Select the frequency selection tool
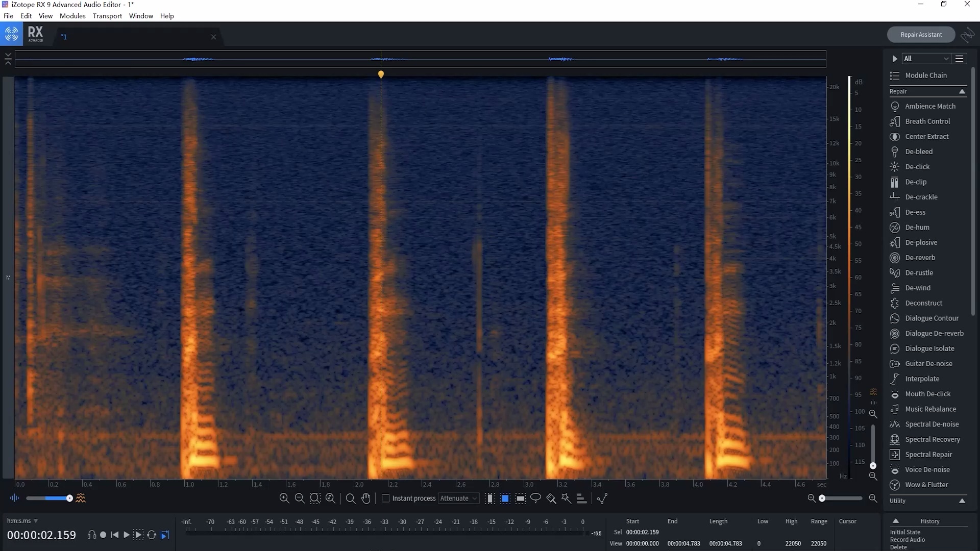 (x=521, y=498)
